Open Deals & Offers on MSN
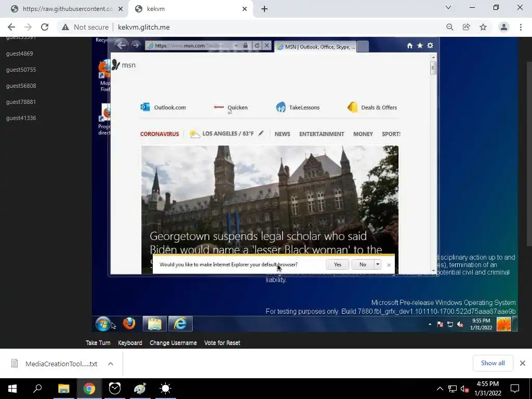Viewport: 532px width, 399px height. point(372,107)
